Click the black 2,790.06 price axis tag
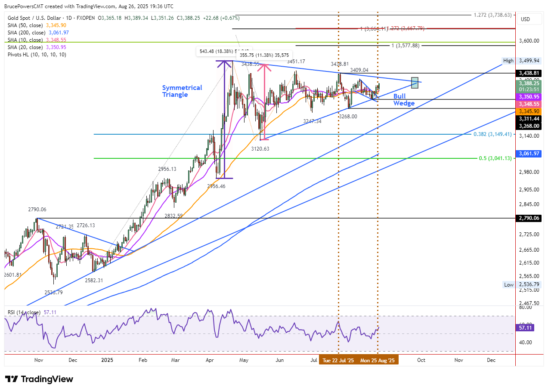 tap(529, 218)
